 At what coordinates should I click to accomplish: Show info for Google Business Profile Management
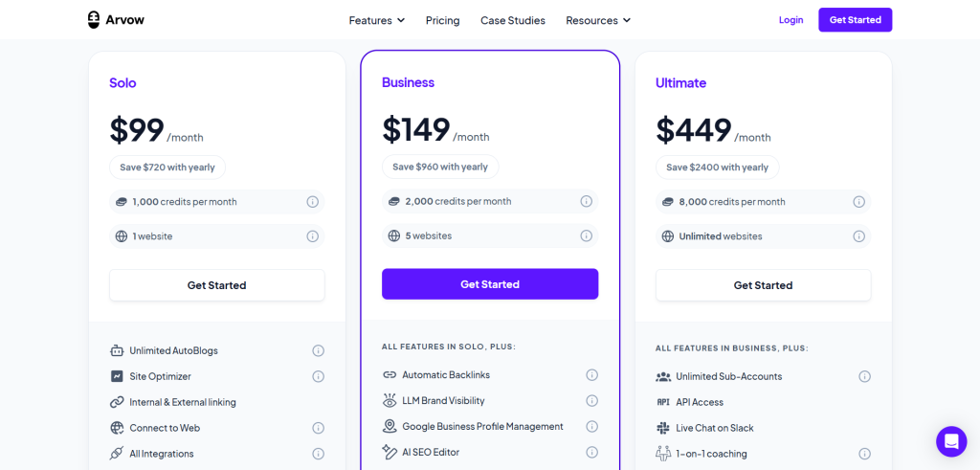pos(591,426)
